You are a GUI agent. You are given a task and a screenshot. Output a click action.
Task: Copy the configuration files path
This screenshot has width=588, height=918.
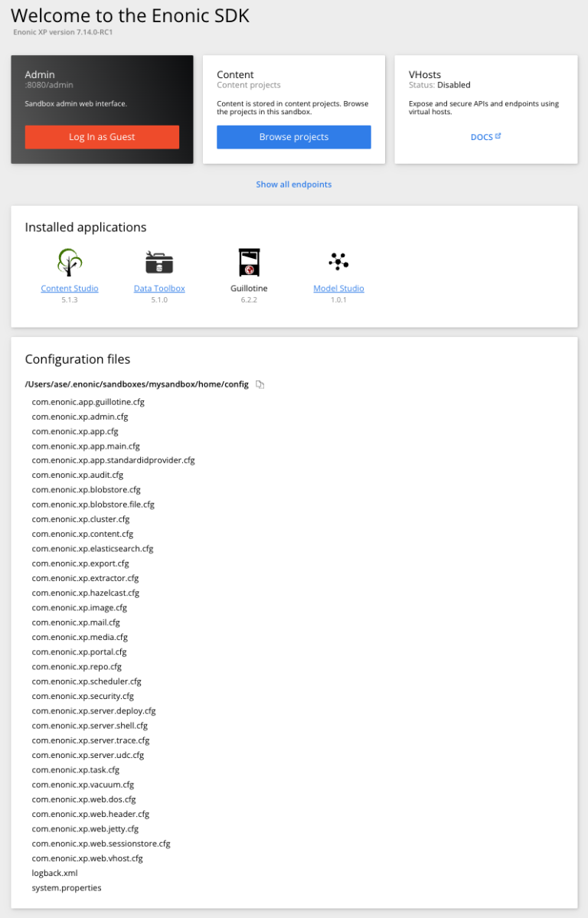[260, 384]
